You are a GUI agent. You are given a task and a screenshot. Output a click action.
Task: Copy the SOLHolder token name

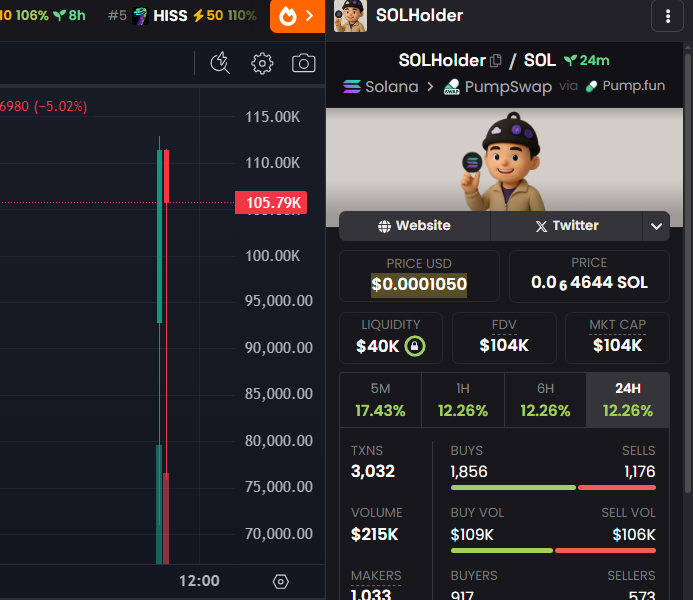pos(496,61)
